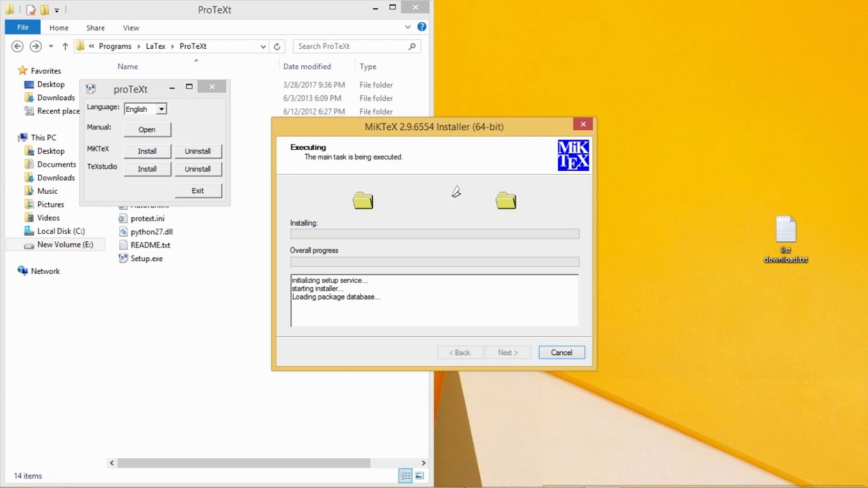Click the horizontal scrollbar in Explorer file list
Viewport: 868px width, 488px height.
point(244,463)
